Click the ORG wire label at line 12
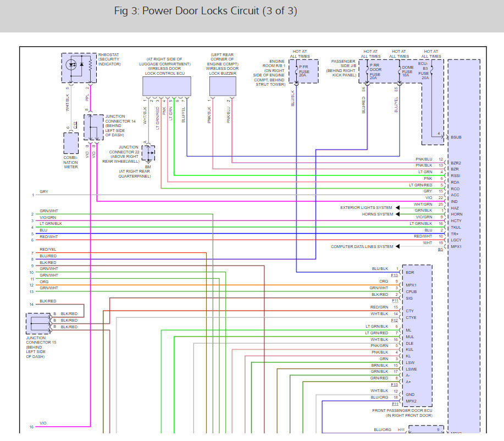 coord(44,282)
